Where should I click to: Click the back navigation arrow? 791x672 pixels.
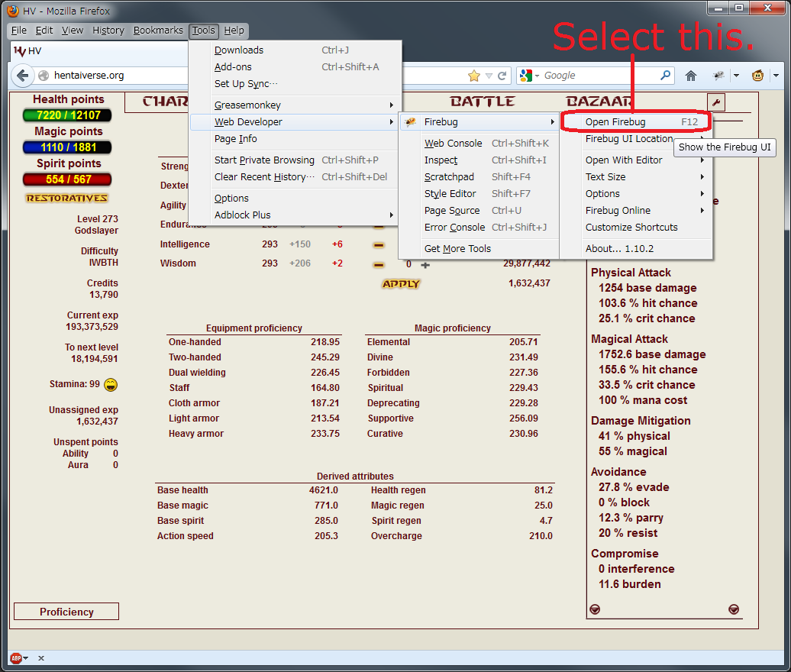22,76
